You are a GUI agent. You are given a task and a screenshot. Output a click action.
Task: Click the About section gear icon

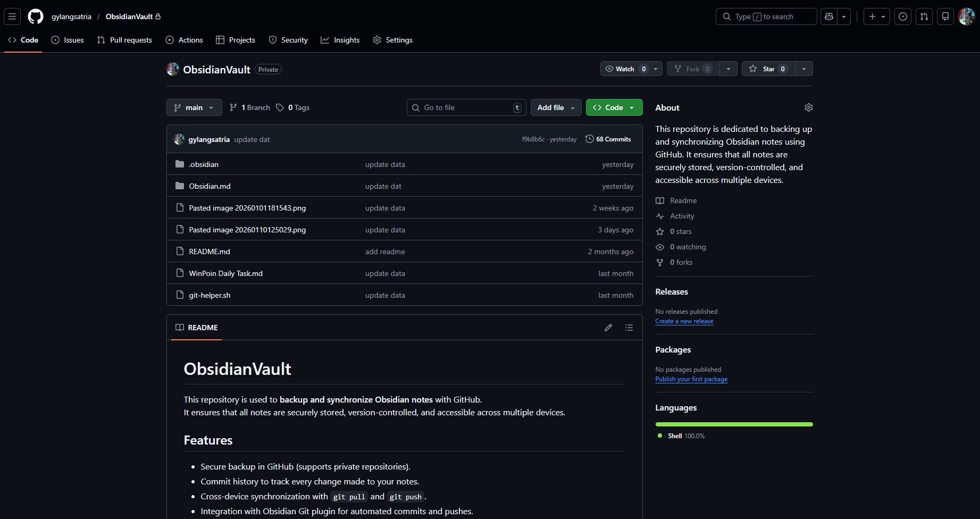pos(808,107)
